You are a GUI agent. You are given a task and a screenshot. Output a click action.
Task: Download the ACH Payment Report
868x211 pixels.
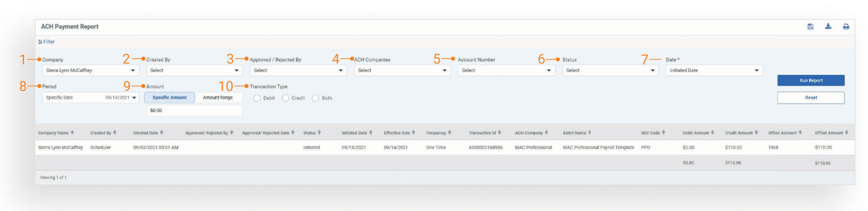(x=828, y=27)
